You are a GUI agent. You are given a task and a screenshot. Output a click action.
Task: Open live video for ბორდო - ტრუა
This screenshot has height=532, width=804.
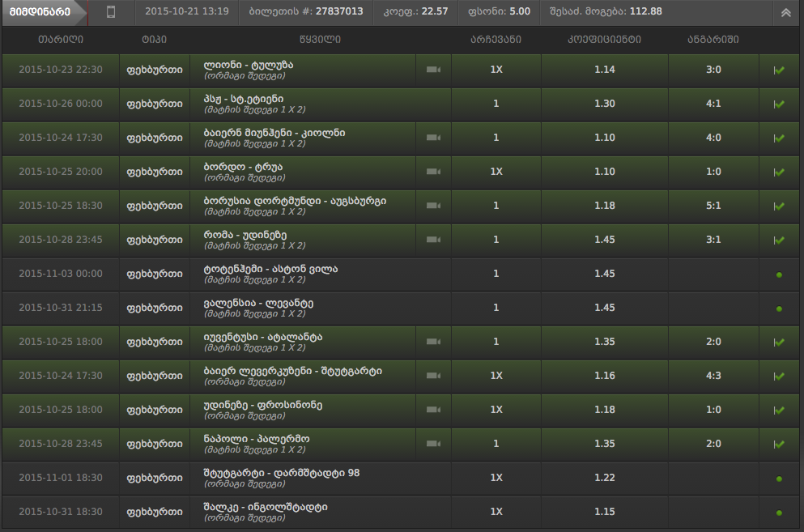pyautogui.click(x=433, y=172)
